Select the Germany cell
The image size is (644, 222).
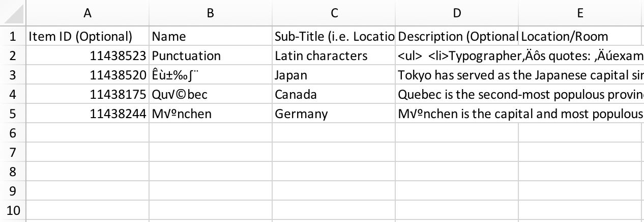tap(334, 114)
